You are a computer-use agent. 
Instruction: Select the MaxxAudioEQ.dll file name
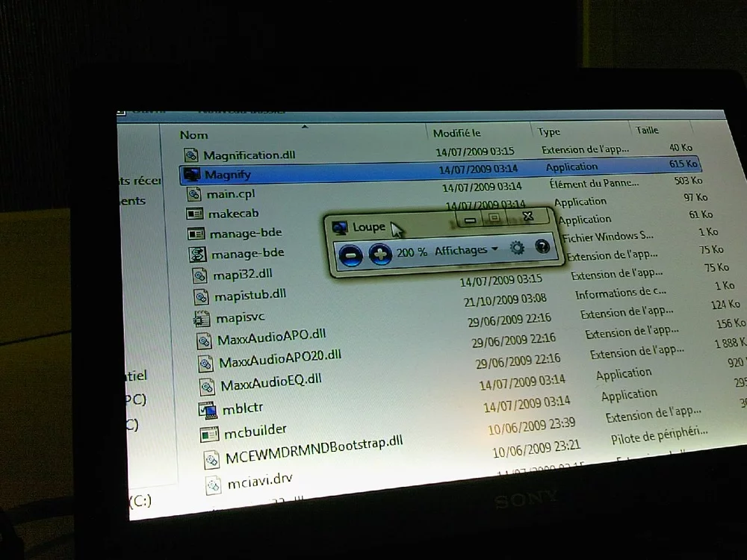[271, 383]
